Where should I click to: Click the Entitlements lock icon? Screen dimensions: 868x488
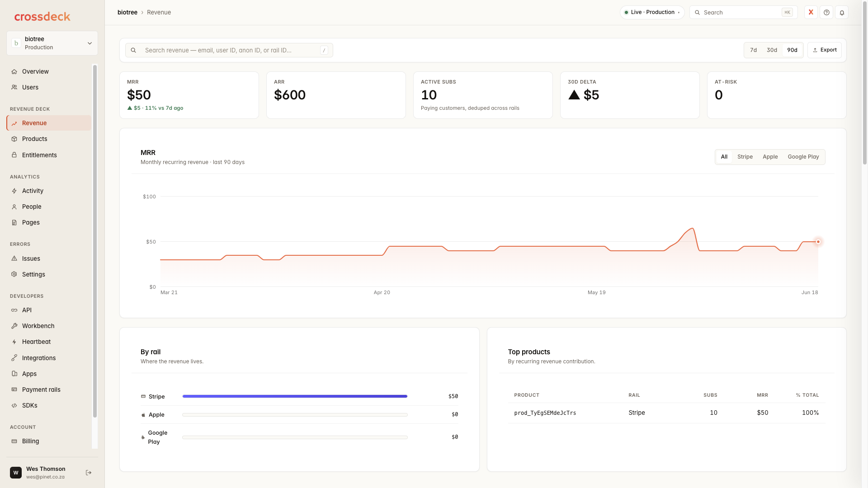14,155
